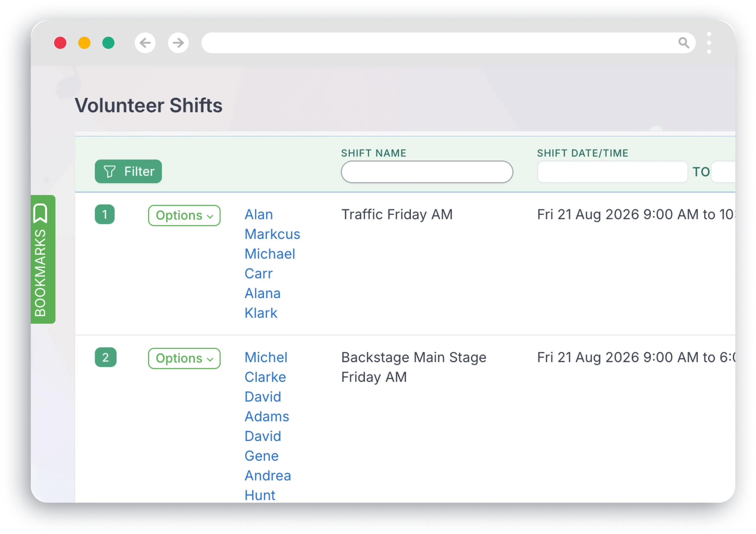Open Options dropdown for Backstage Main Stage shift
756x534 pixels.
pos(184,359)
